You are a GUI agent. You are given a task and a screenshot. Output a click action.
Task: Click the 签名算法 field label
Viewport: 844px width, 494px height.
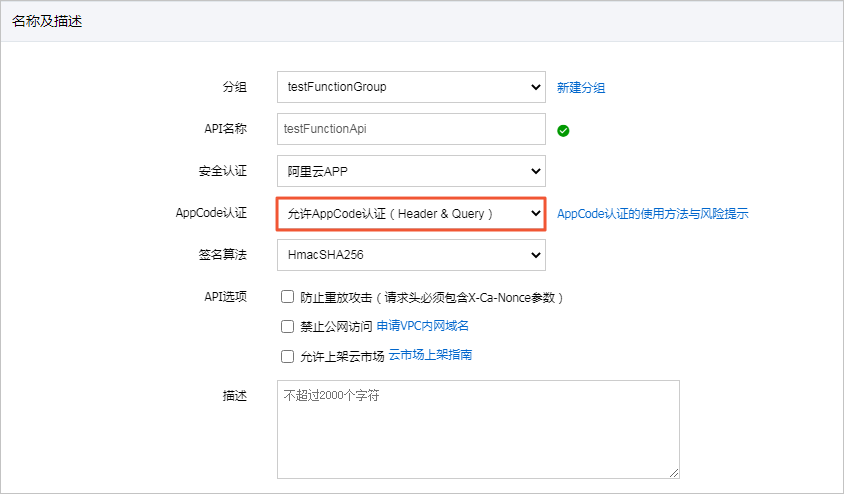(223, 255)
